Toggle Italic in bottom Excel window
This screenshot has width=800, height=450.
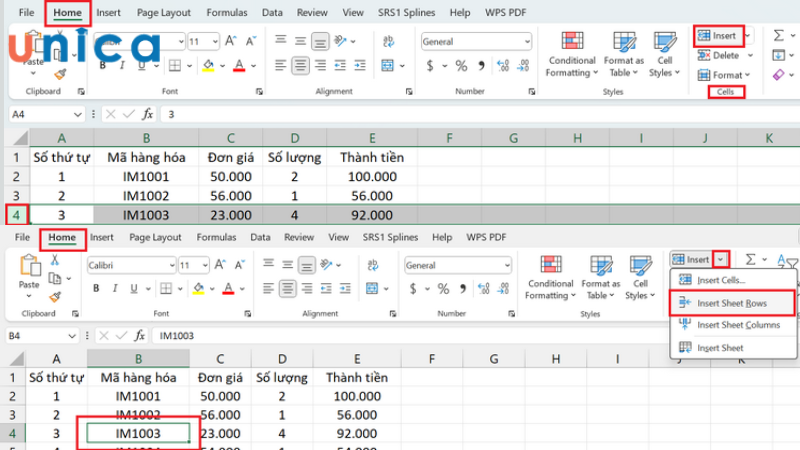115,288
